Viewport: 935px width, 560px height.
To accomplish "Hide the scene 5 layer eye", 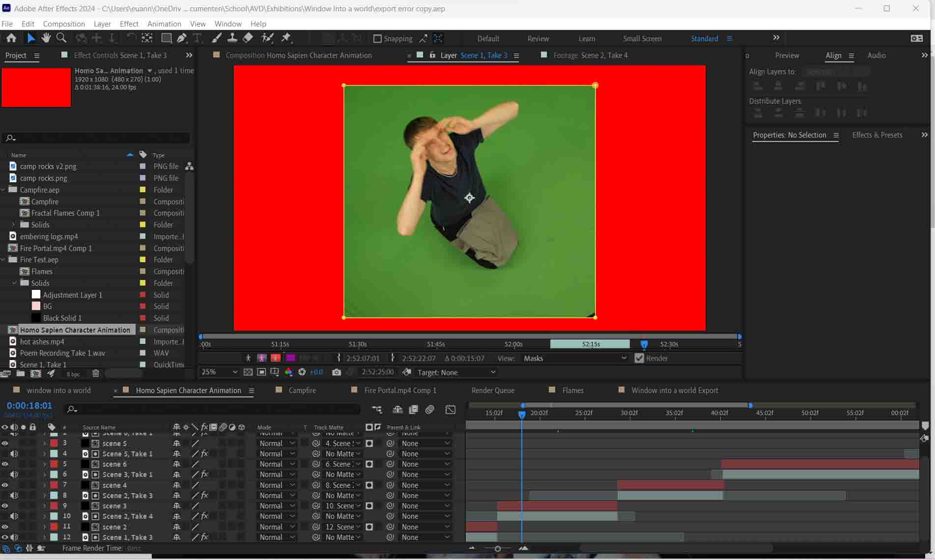I will click(5, 443).
